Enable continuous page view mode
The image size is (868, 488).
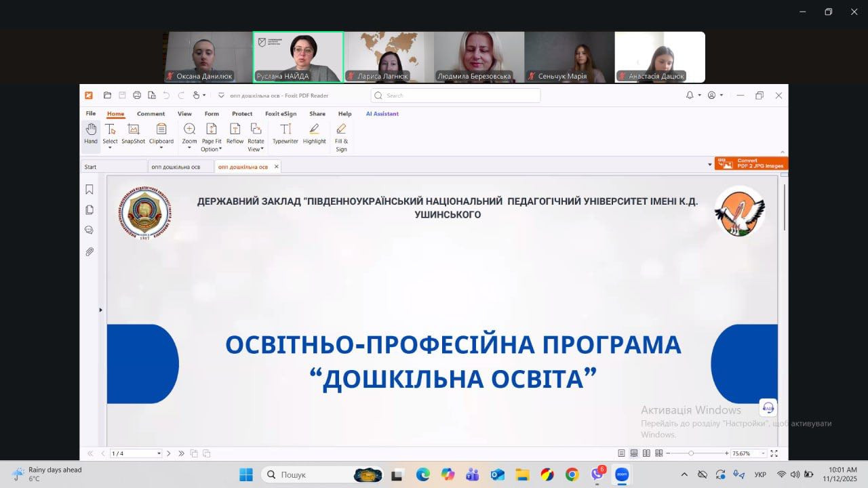[x=634, y=453]
